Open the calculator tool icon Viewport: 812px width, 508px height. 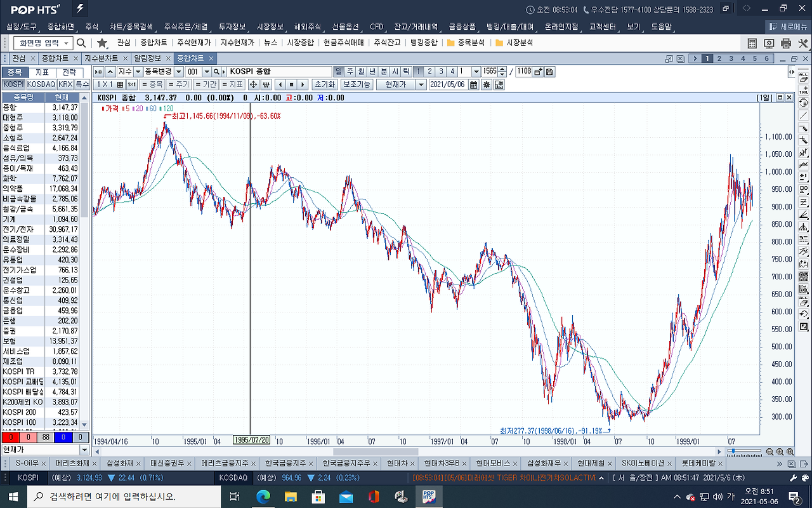(x=752, y=43)
